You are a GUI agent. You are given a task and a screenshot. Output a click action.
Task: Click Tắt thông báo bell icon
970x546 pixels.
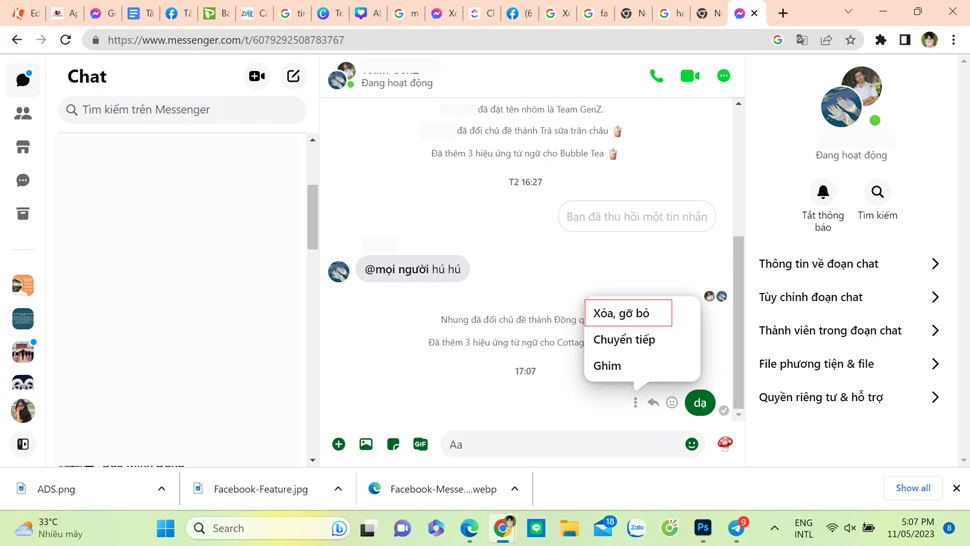823,192
